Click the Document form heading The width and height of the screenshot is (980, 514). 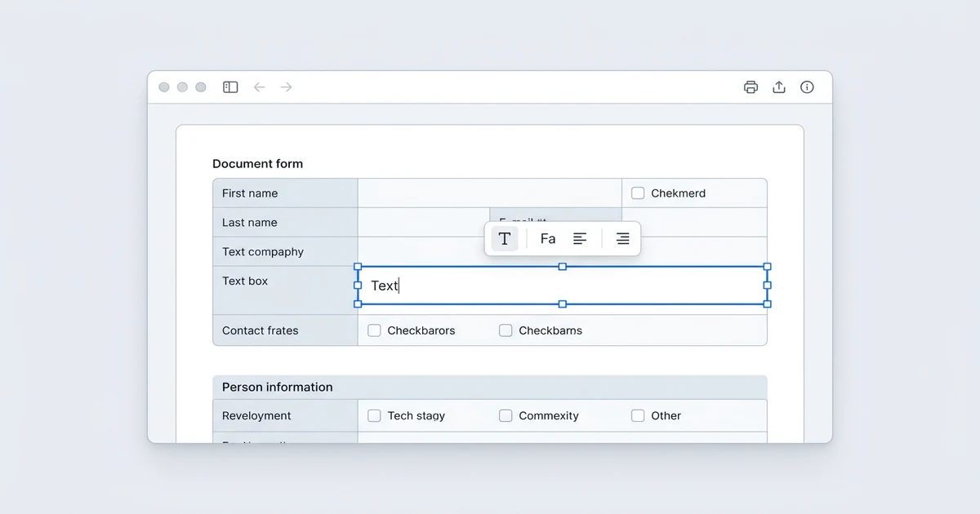pos(257,164)
